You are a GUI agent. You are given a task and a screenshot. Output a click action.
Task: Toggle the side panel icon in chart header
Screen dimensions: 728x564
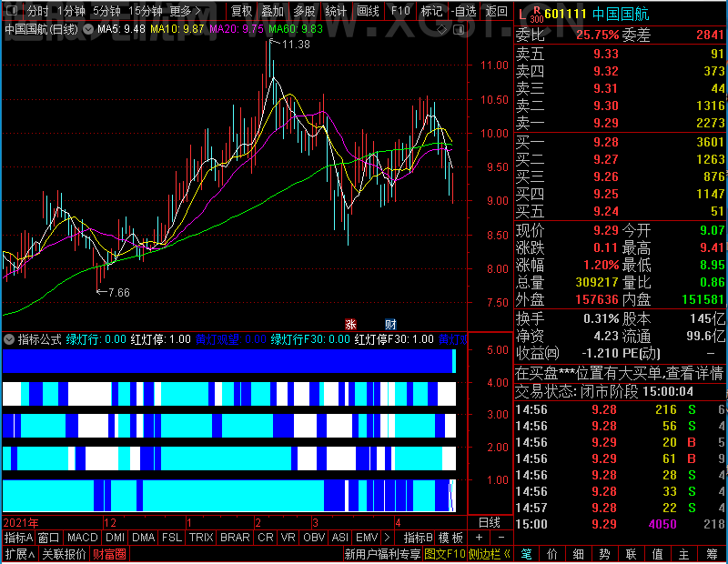[459, 30]
